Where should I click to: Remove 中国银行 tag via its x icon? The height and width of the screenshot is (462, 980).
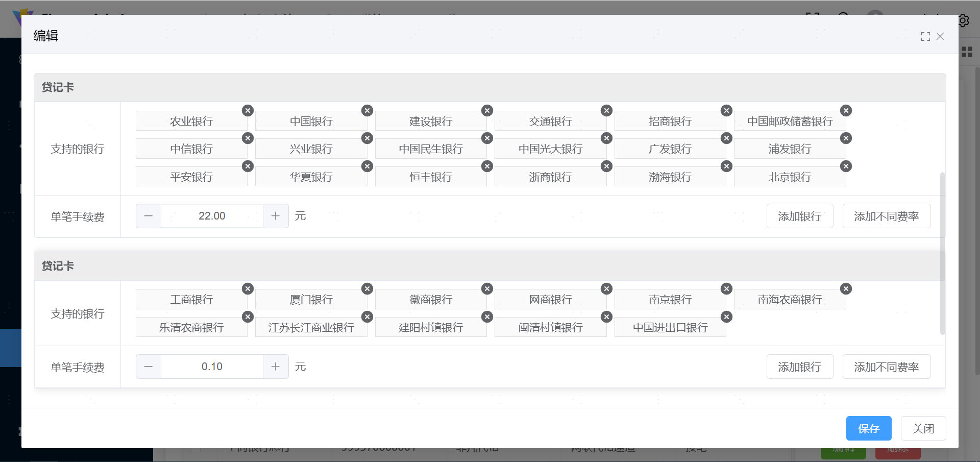[x=367, y=111]
